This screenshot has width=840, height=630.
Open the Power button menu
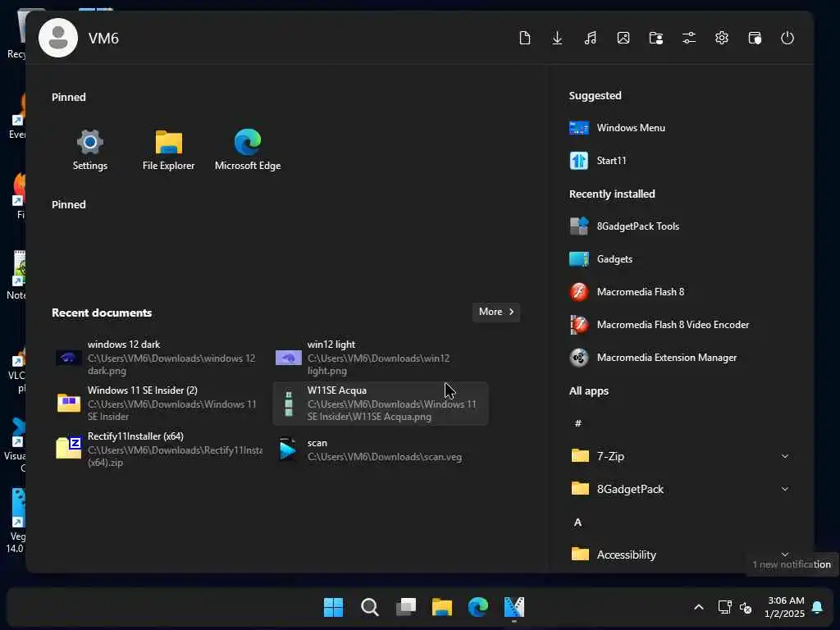coord(787,38)
